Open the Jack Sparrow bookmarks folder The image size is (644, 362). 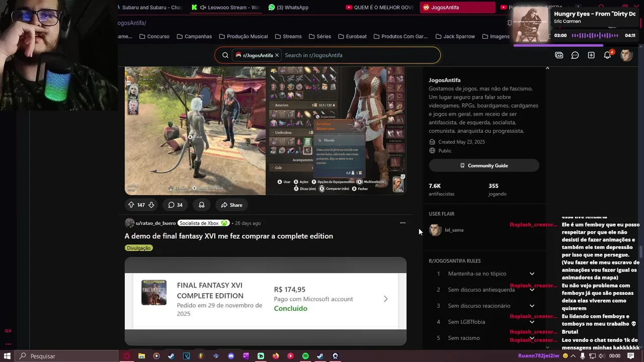pyautogui.click(x=455, y=36)
